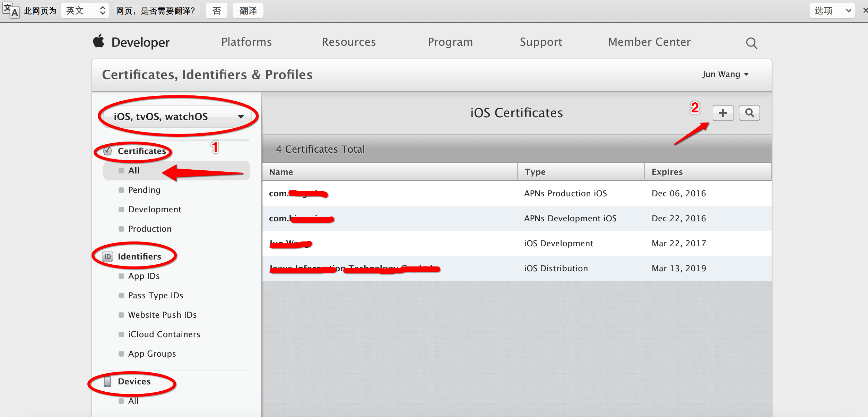Open the Jun Wang account dropdown
This screenshot has width=868, height=417.
click(x=725, y=74)
